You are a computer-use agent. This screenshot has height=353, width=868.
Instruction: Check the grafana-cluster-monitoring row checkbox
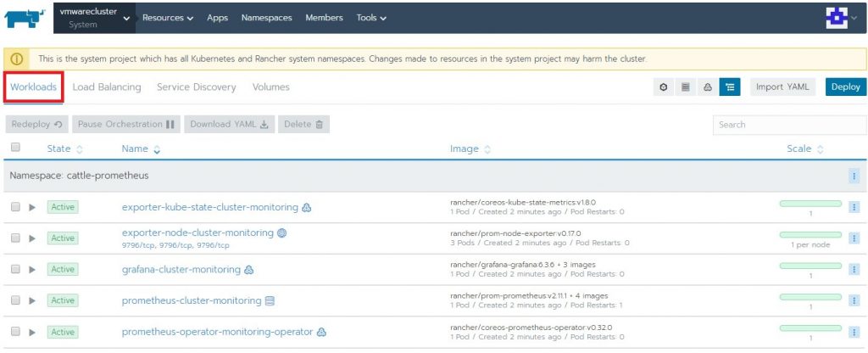tap(15, 269)
